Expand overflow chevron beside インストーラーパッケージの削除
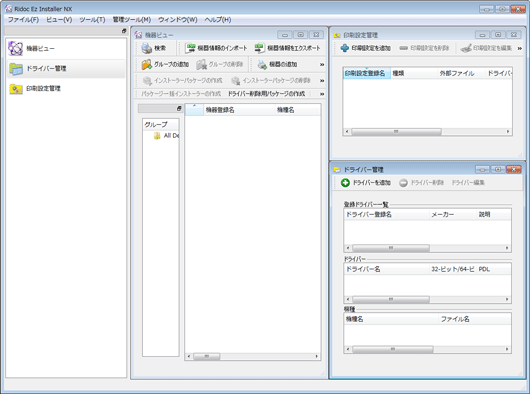 coord(322,80)
